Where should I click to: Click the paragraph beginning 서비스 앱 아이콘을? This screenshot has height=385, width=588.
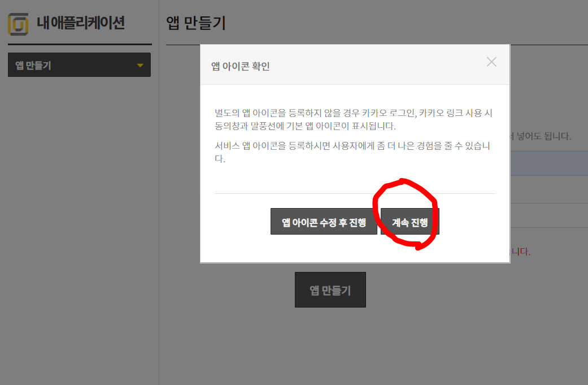coord(352,152)
